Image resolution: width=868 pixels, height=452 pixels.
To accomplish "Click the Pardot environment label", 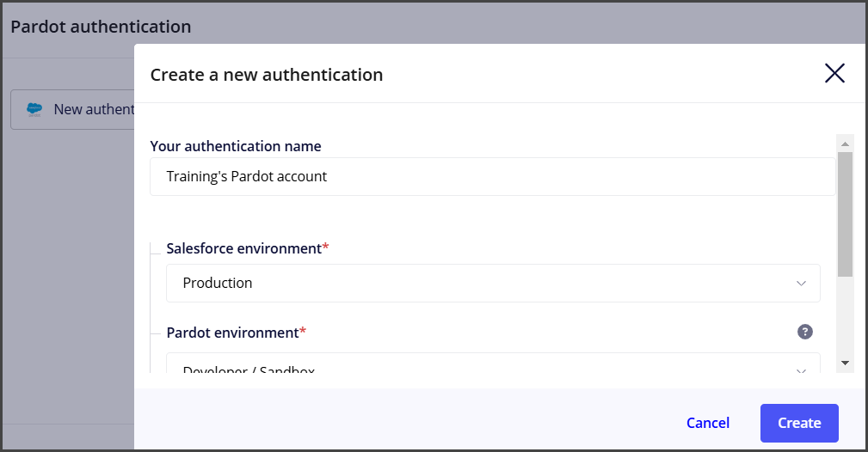I will click(237, 333).
